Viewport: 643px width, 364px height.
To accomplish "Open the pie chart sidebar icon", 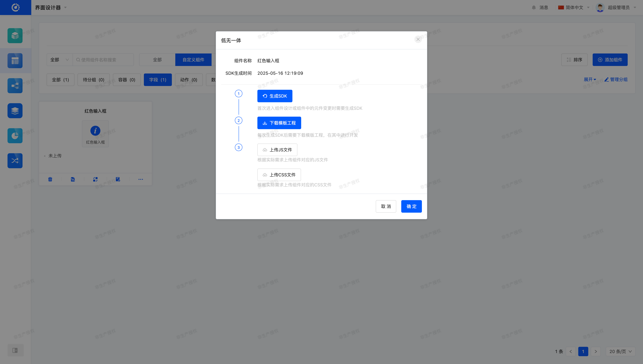I will coord(15,136).
